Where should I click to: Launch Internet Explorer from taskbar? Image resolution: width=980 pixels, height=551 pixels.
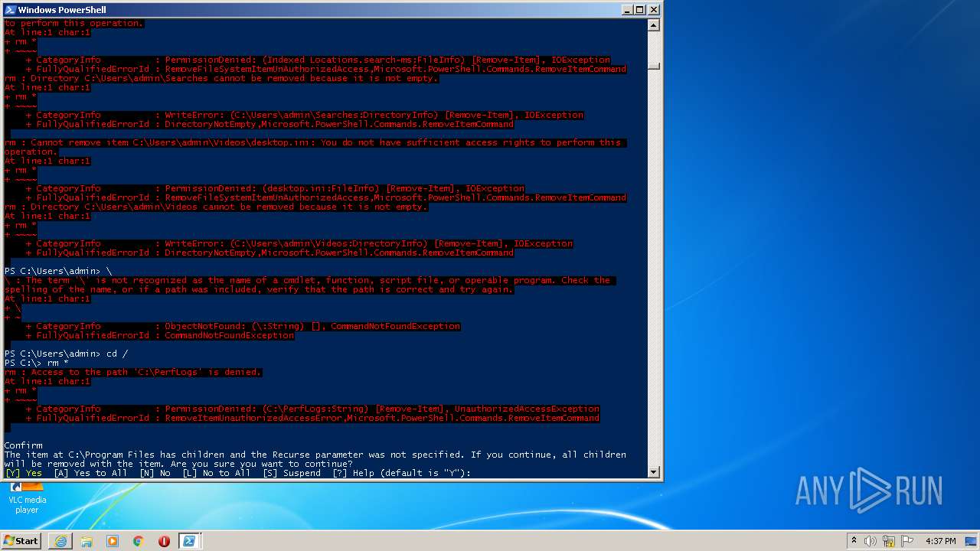(60, 541)
